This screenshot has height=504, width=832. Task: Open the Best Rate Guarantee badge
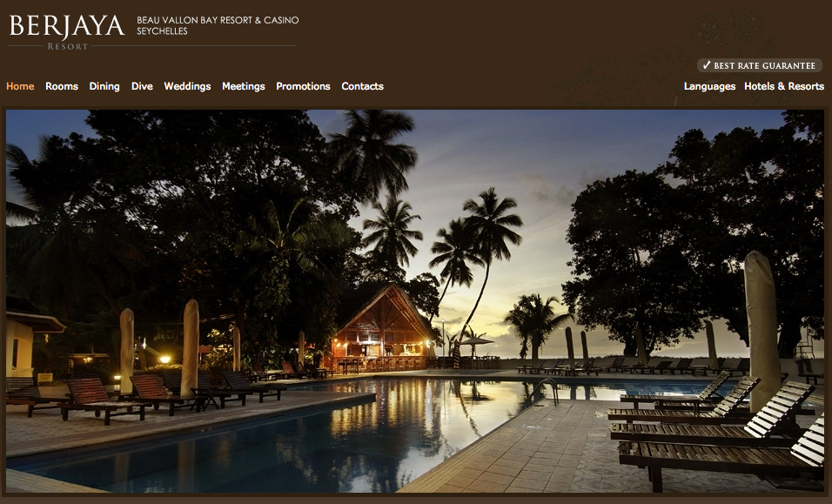pos(759,65)
